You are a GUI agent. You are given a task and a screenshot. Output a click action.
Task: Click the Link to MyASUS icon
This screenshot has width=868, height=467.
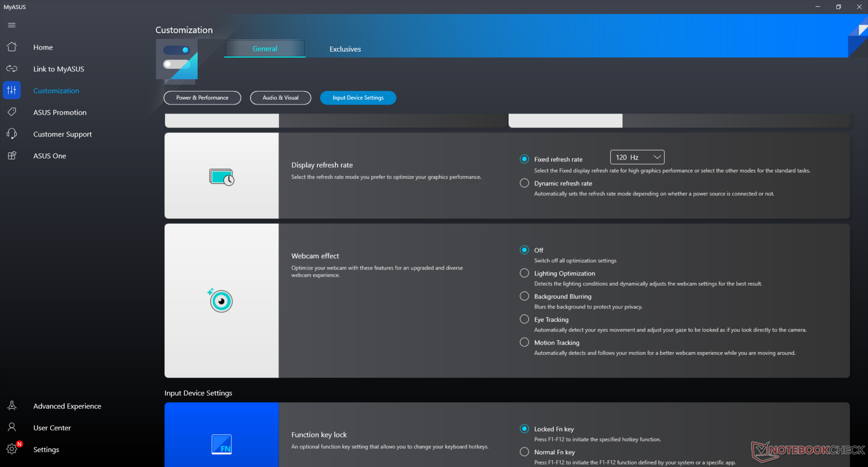tap(12, 69)
